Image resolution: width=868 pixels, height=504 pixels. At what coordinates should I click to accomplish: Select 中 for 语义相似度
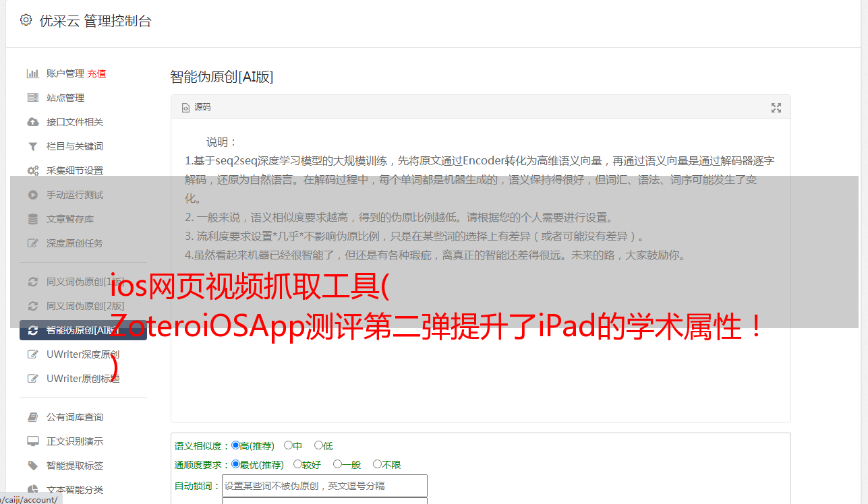coord(288,445)
